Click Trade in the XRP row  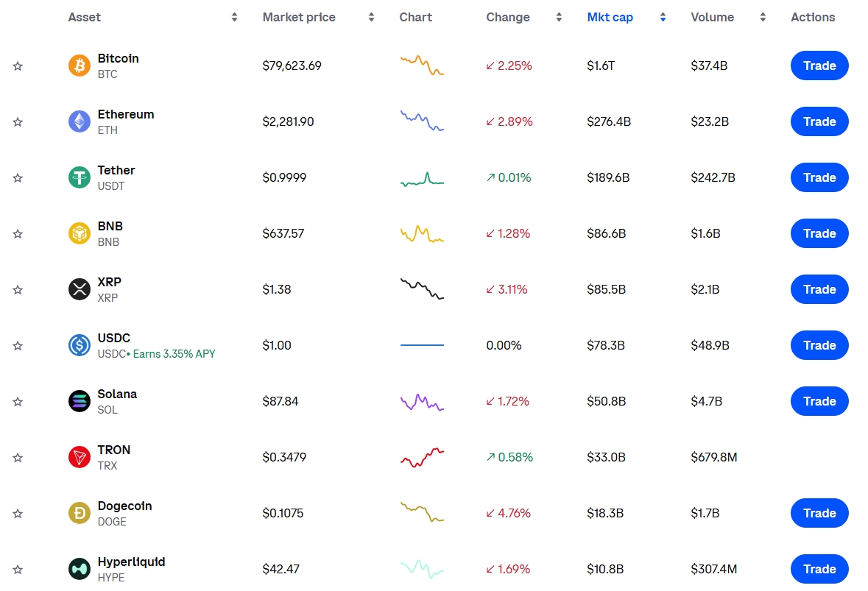(x=819, y=289)
